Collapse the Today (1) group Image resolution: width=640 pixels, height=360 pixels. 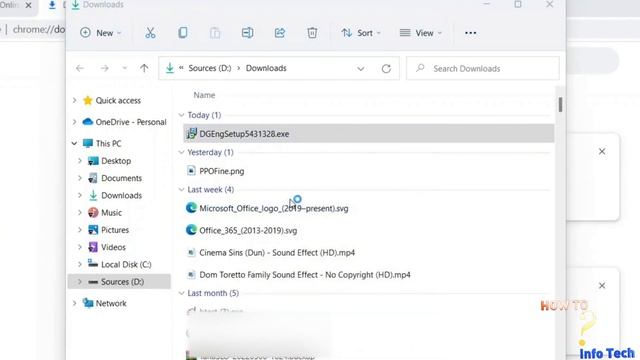click(x=182, y=115)
